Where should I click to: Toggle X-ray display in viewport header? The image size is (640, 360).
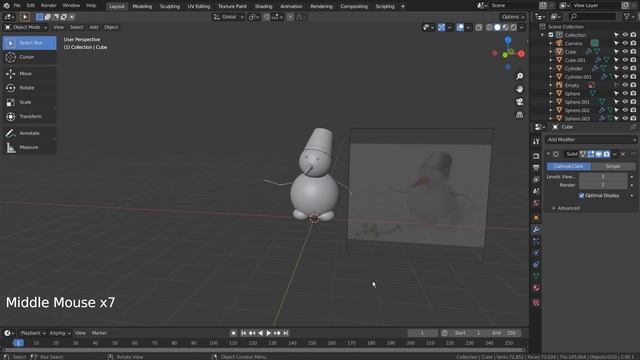click(x=478, y=27)
